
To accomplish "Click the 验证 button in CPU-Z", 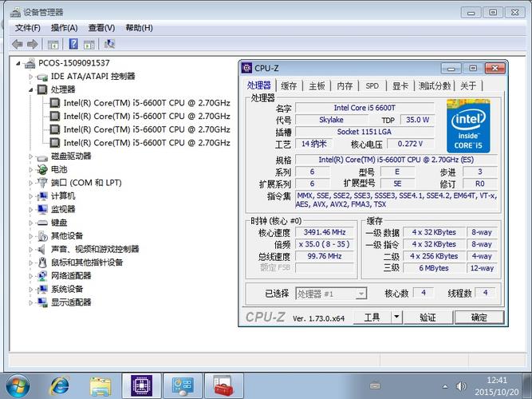I will click(428, 318).
